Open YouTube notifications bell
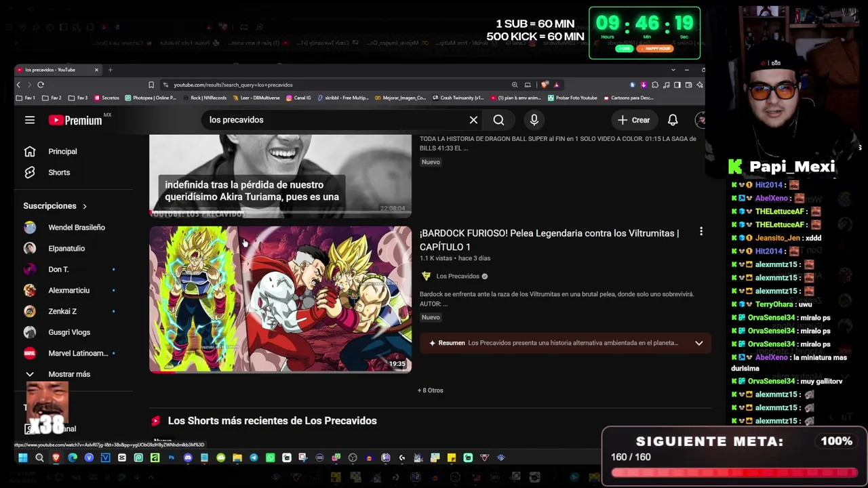 pyautogui.click(x=673, y=120)
